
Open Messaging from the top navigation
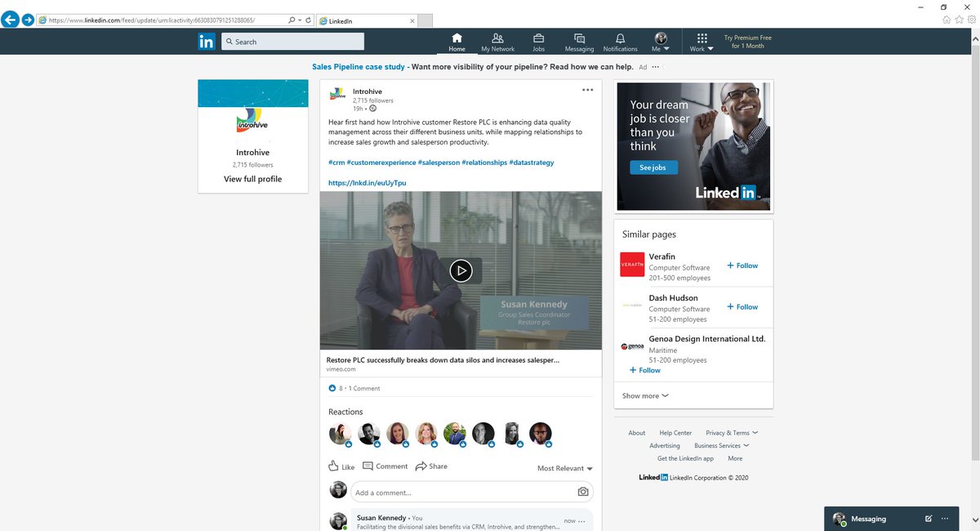click(579, 42)
